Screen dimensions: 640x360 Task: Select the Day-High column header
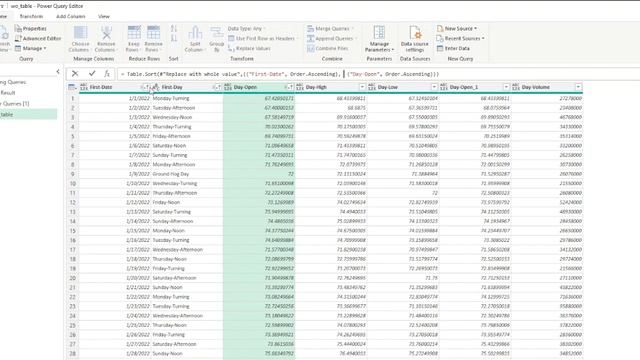331,87
